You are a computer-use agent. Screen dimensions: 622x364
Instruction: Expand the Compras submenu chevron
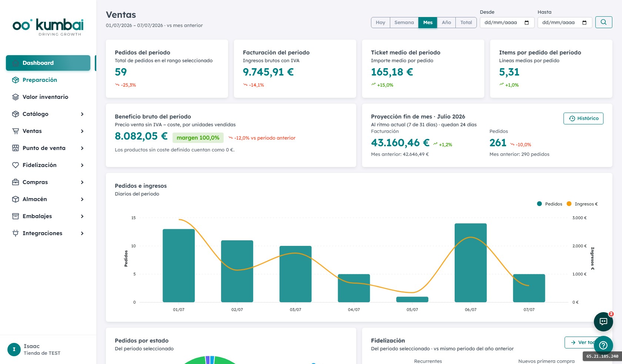coord(82,182)
